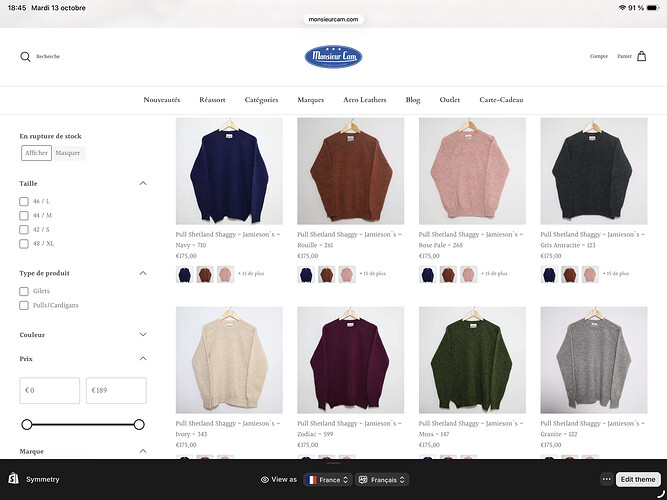Click the Monsieur Cam logo
667x500 pixels.
click(x=333, y=57)
